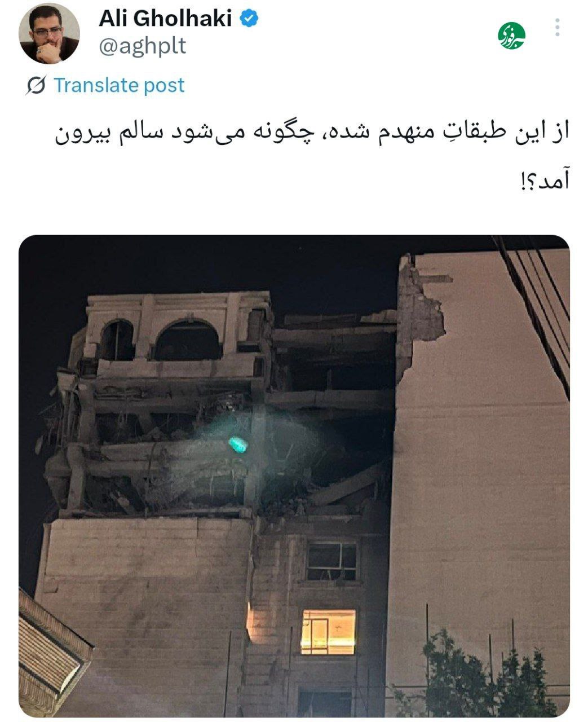Viewport: 588px width, 722px height.
Task: Click the translate slashed-circle icon
Action: click(x=36, y=86)
